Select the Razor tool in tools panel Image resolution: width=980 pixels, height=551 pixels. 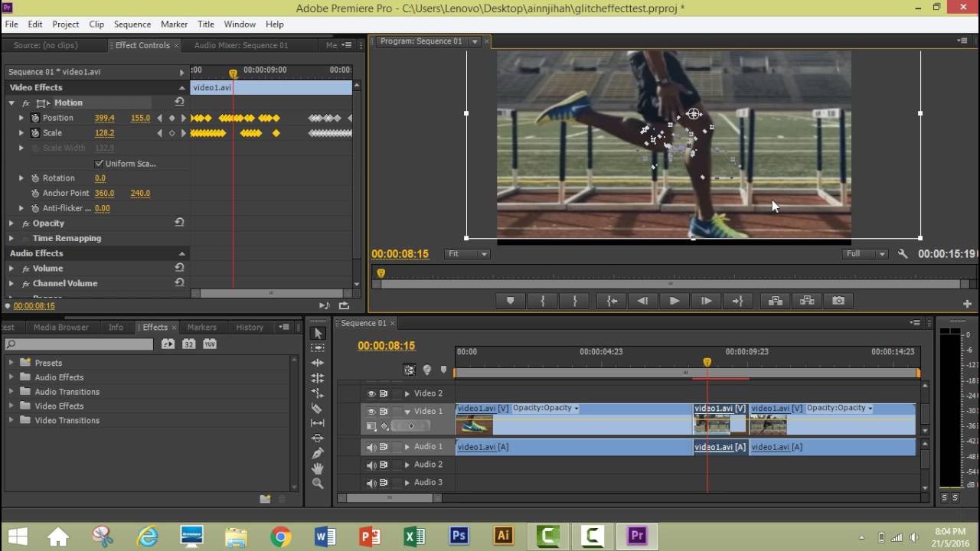pyautogui.click(x=318, y=409)
